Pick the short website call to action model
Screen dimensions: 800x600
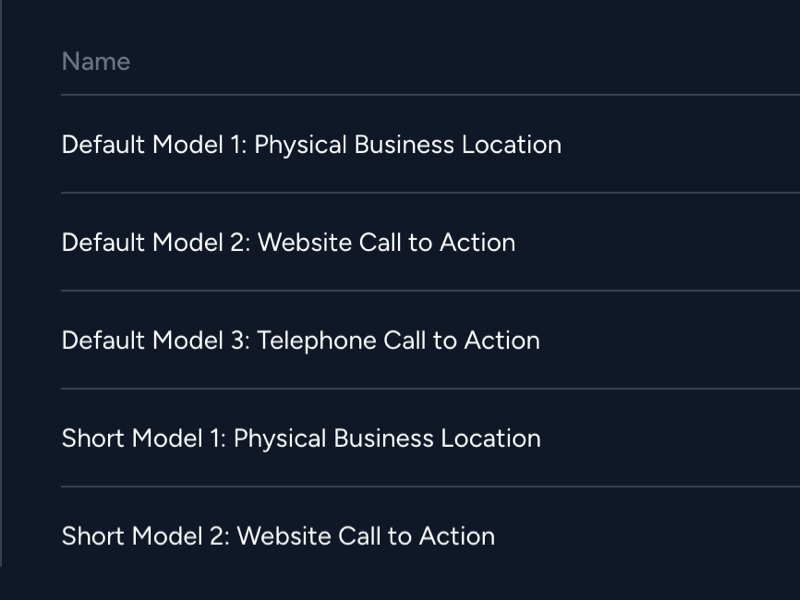point(279,537)
